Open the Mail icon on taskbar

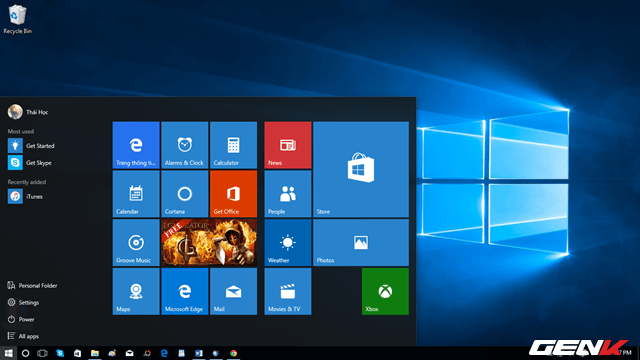[129, 353]
